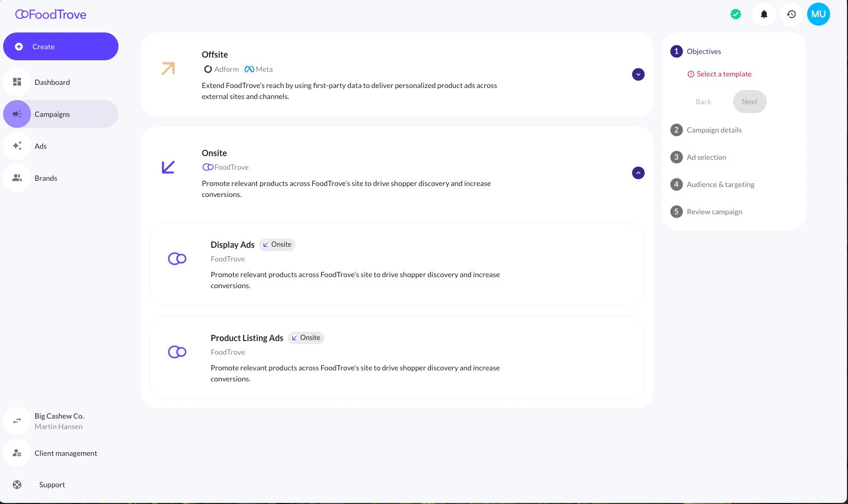Viewport: 848px width, 504px height.
Task: Click the Back button
Action: 703,102
